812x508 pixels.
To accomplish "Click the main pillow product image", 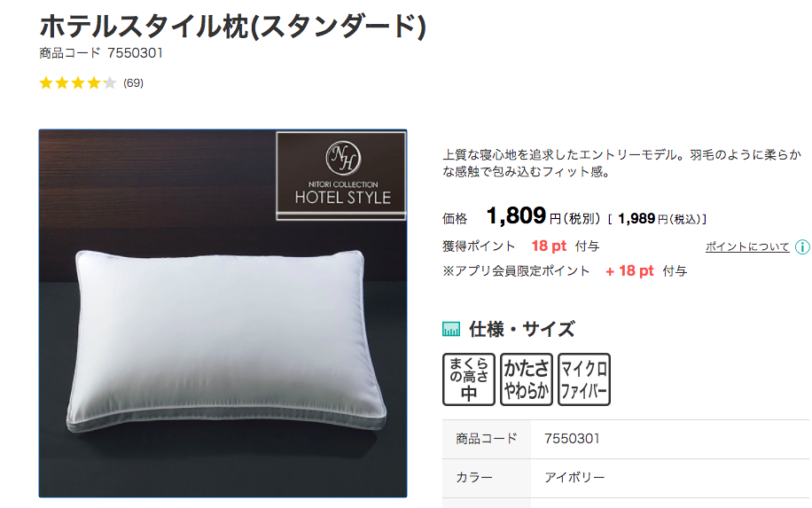I will (223, 313).
